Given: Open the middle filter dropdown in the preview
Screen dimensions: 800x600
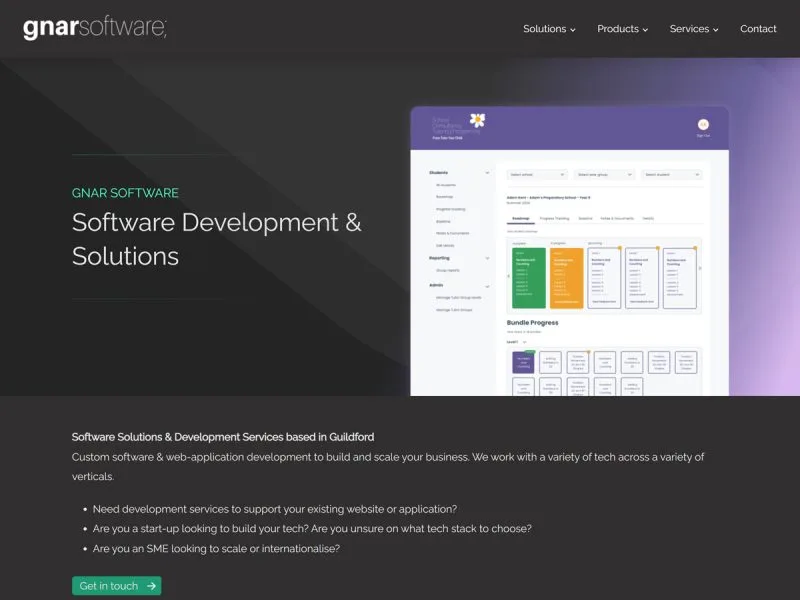Looking at the screenshot, I should click(605, 174).
